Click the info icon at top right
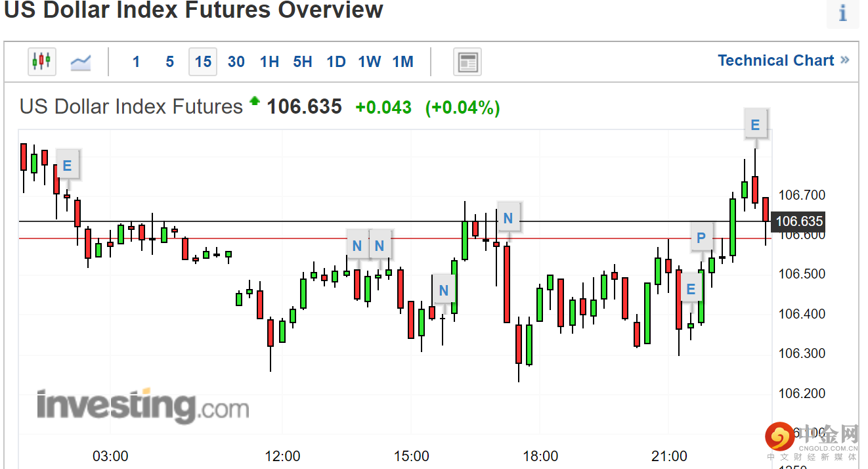Viewport: 868px width, 469px height. [843, 14]
